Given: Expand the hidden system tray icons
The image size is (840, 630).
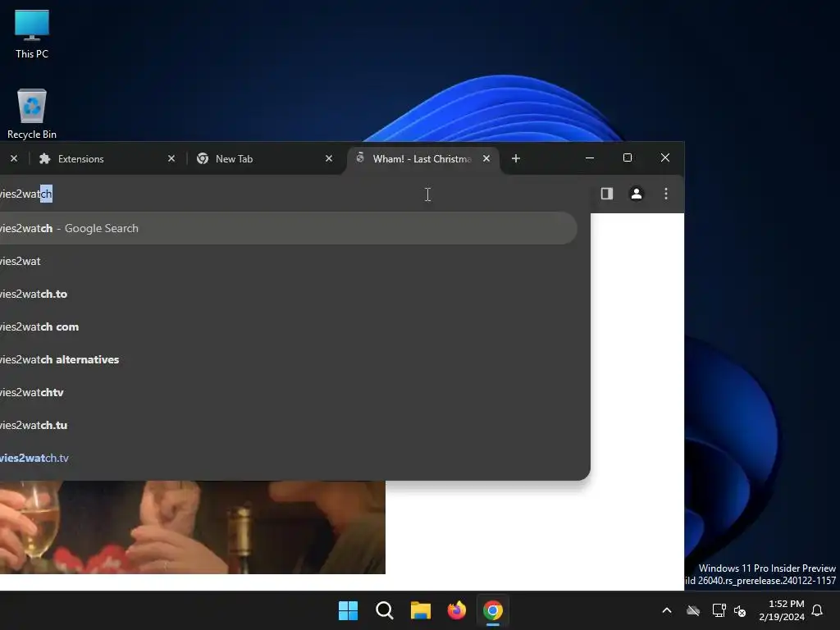Looking at the screenshot, I should pos(667,610).
